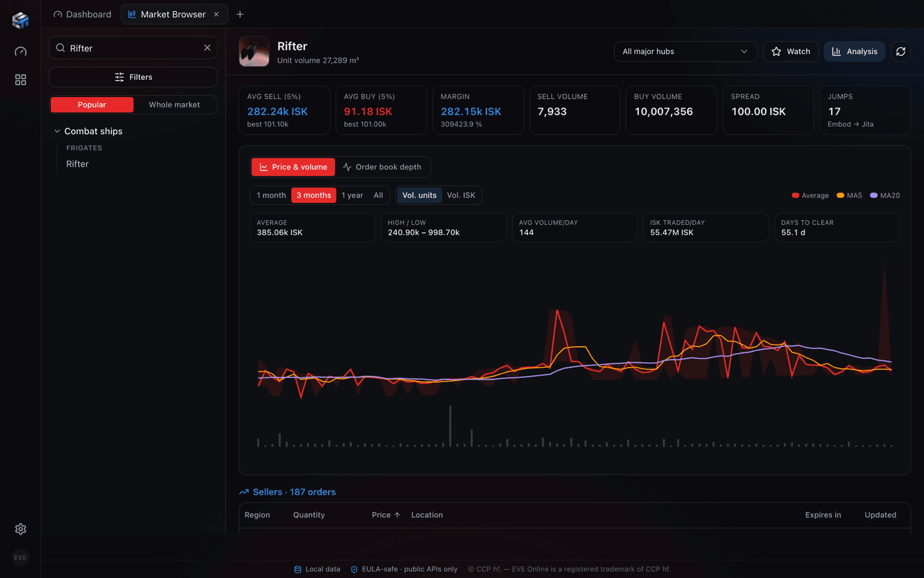Open the All major hubs dropdown

(x=685, y=51)
